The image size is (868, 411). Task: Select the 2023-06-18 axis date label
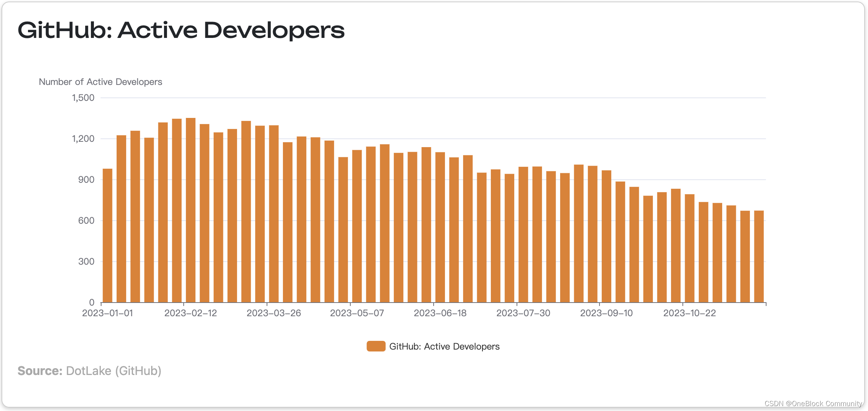[440, 313]
